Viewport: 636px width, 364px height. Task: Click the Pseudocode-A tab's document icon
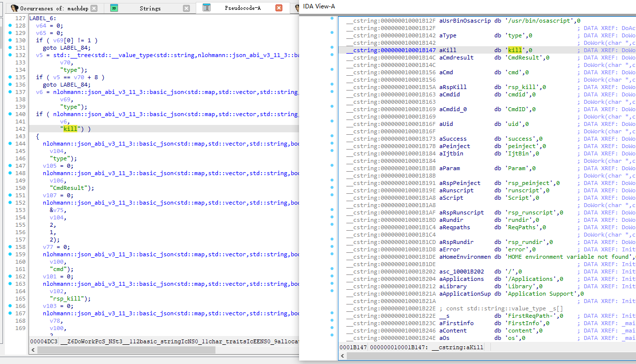coord(207,8)
